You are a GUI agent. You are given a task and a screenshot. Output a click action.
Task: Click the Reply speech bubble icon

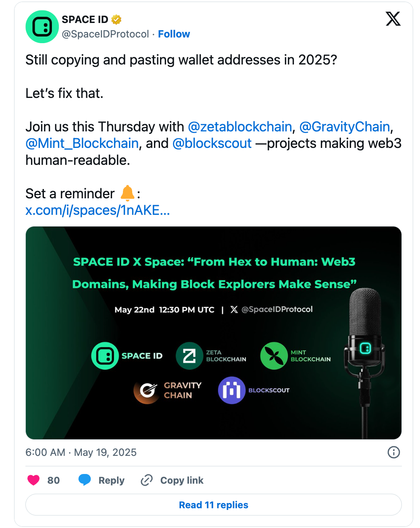pos(85,480)
